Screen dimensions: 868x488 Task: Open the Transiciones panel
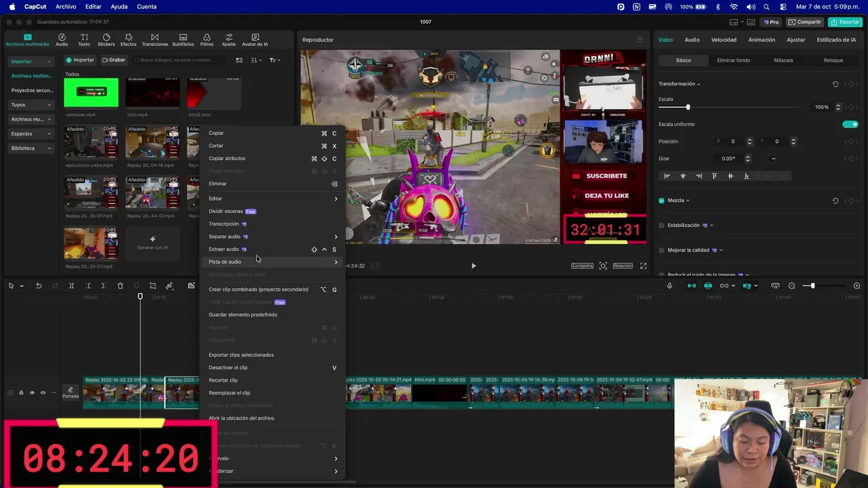pyautogui.click(x=155, y=40)
